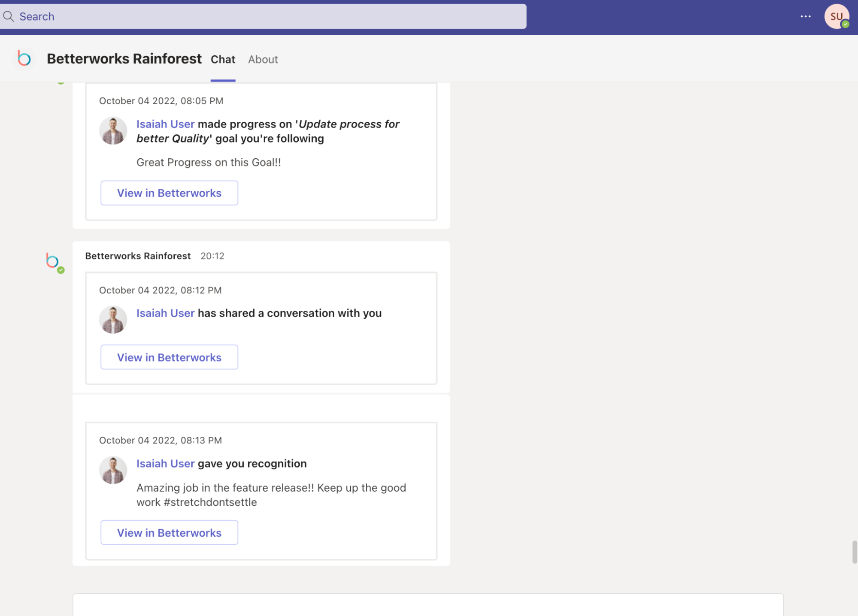858x616 pixels.
Task: Click the 'Betterworks Rainforest' sender name at 20:12
Action: tap(138, 256)
